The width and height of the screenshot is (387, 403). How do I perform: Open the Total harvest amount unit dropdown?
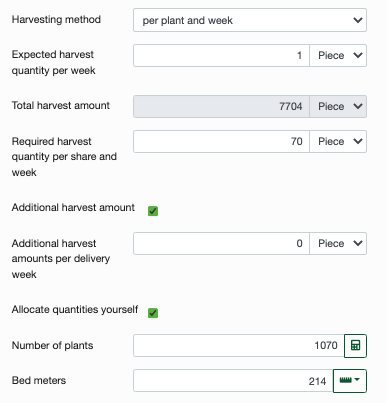point(338,106)
